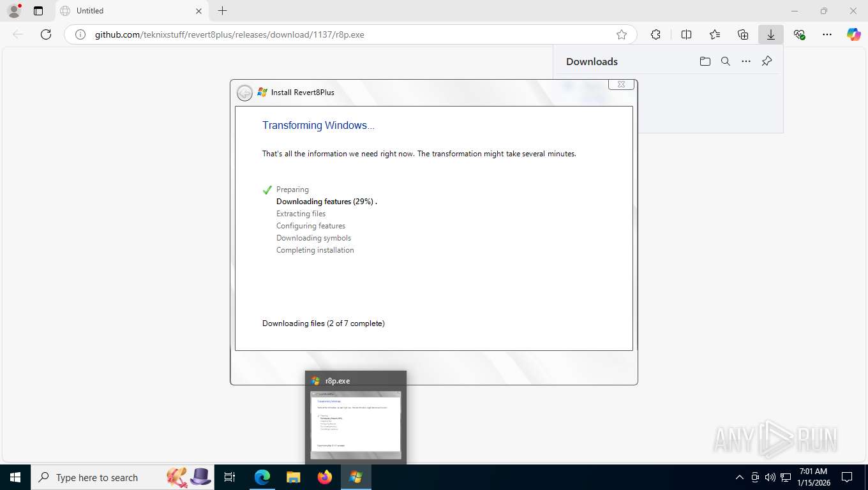Open the notification center icon

[847, 477]
